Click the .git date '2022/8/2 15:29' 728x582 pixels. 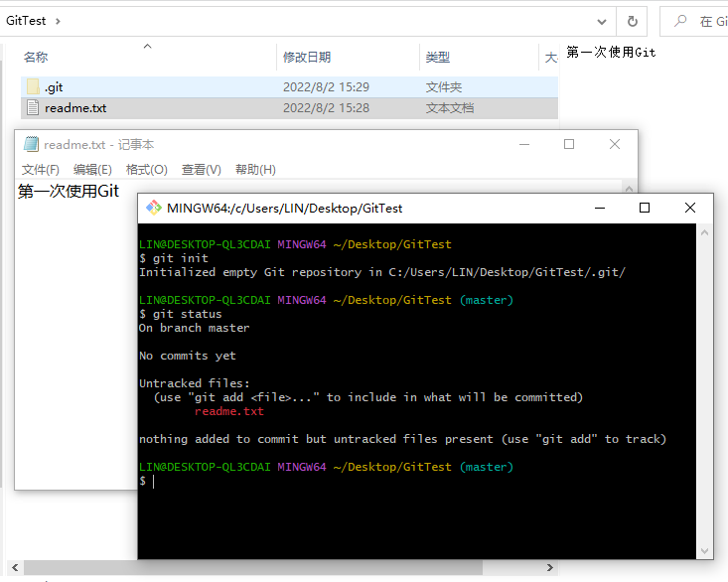[x=326, y=86]
